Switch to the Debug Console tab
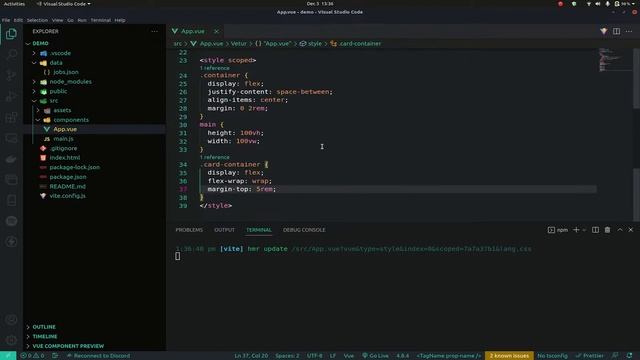This screenshot has height=360, width=640. point(304,230)
